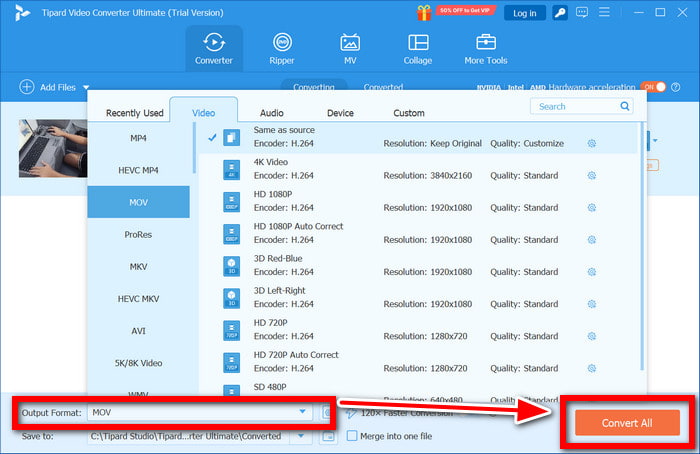The height and width of the screenshot is (454, 700).
Task: Click Quality: Customize text
Action: pyautogui.click(x=527, y=143)
